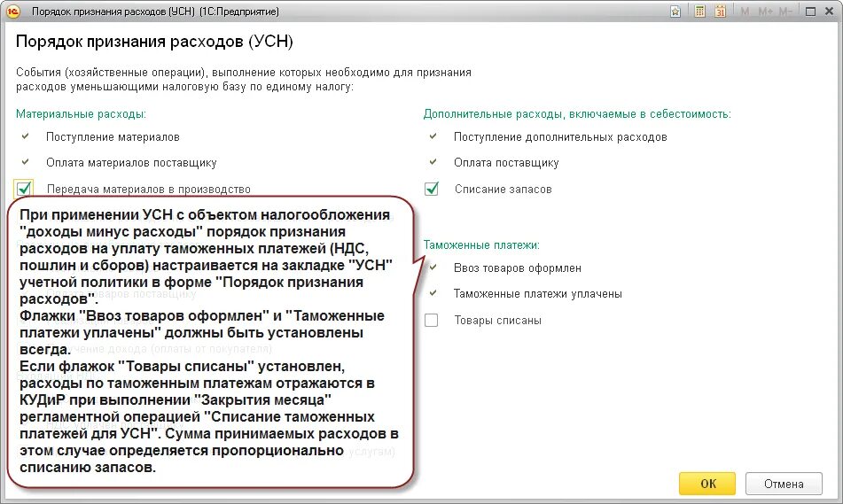Enable the 'Товары списаны' checkbox

[431, 321]
